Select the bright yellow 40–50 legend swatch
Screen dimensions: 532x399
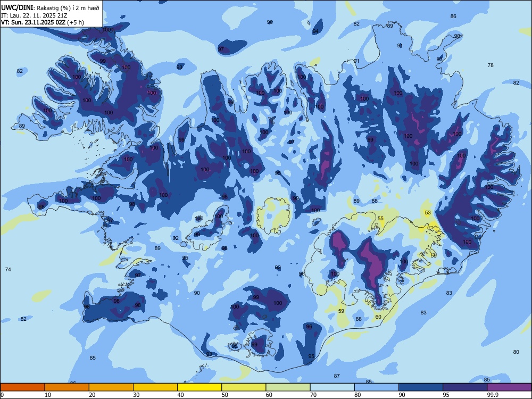199,387
